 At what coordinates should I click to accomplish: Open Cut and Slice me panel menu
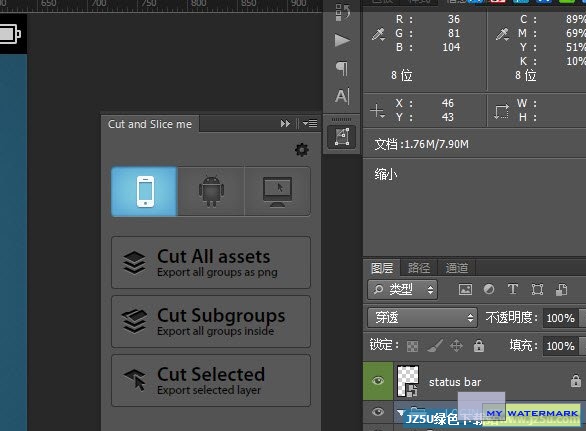click(x=310, y=124)
